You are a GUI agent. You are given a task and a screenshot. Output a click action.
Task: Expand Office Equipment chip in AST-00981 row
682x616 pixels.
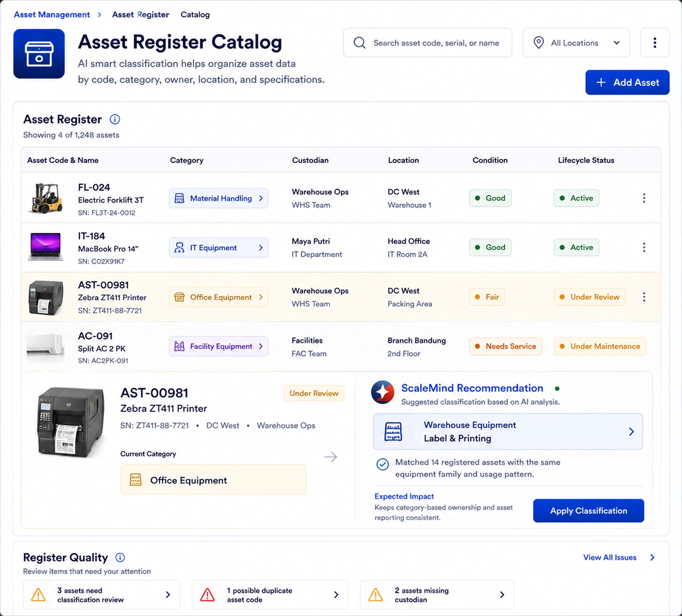[x=219, y=297]
